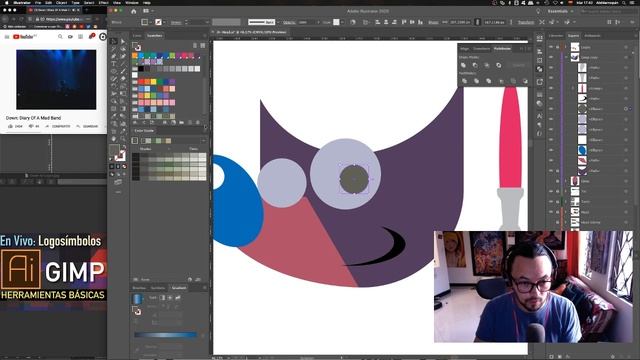
Task: Click the orange swatch in first row
Action: pos(135,56)
